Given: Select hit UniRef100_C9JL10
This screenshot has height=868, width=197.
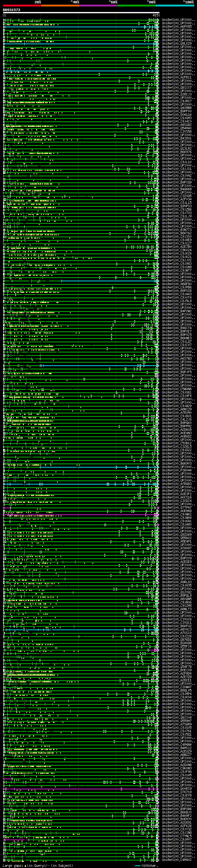Looking at the screenshot, I should [177, 162].
